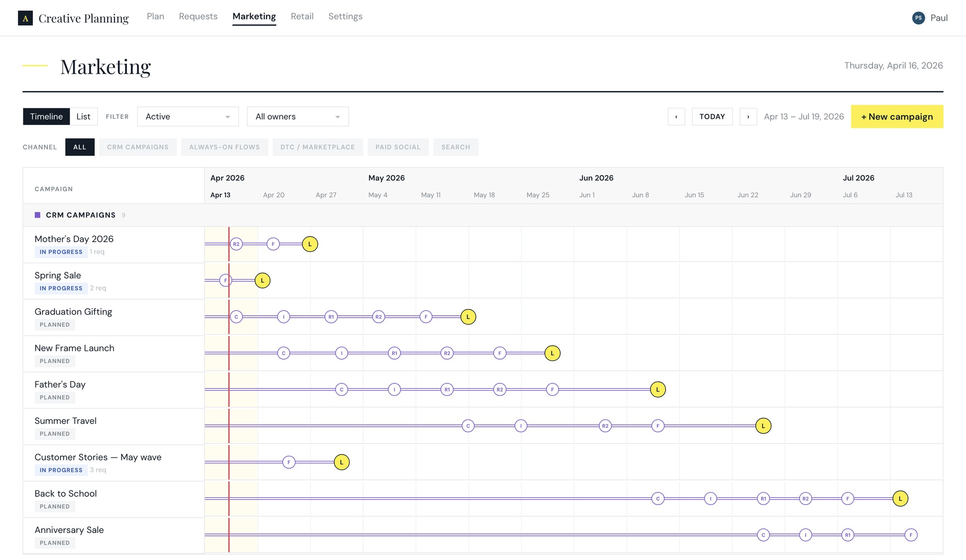
Task: Go to previous date range arrow
Action: (676, 117)
